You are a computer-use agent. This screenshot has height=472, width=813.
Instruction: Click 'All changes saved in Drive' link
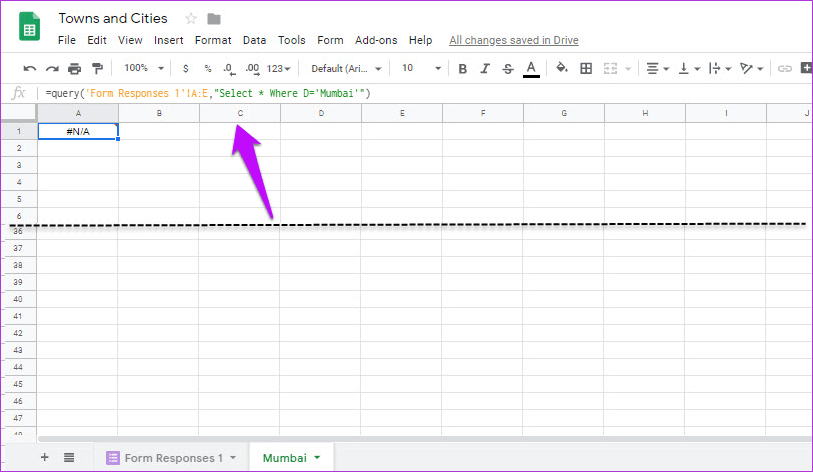[513, 40]
